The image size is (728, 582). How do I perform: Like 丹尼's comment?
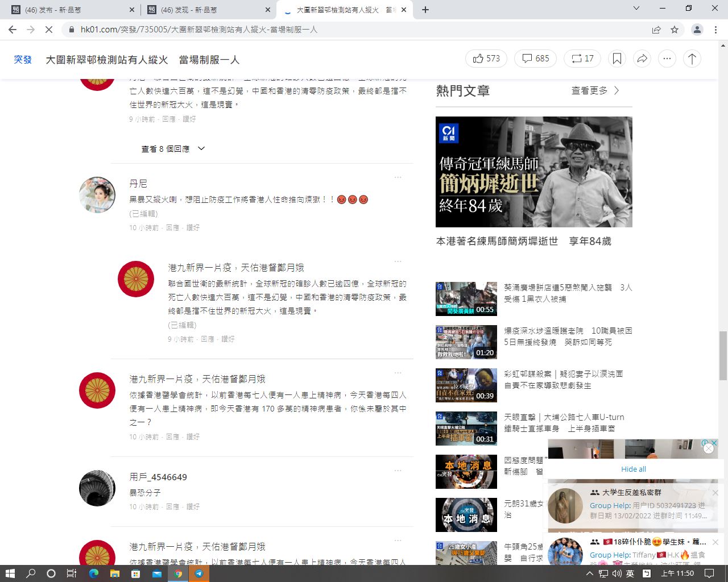193,227
